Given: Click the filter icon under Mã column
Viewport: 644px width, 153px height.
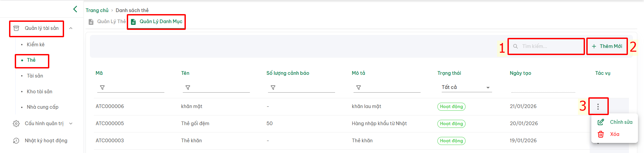Looking at the screenshot, I should 102,88.
